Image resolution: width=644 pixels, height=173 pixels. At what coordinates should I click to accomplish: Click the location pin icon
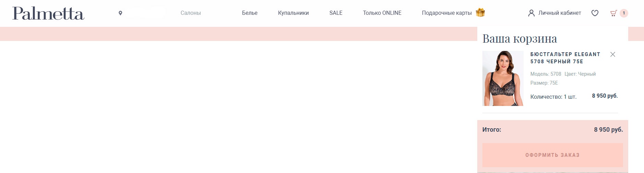(x=120, y=13)
